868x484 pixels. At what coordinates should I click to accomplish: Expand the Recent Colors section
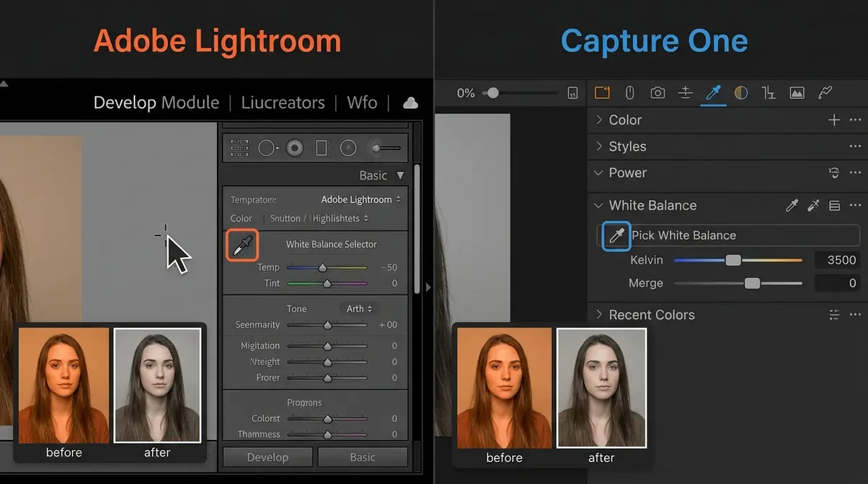coord(599,315)
